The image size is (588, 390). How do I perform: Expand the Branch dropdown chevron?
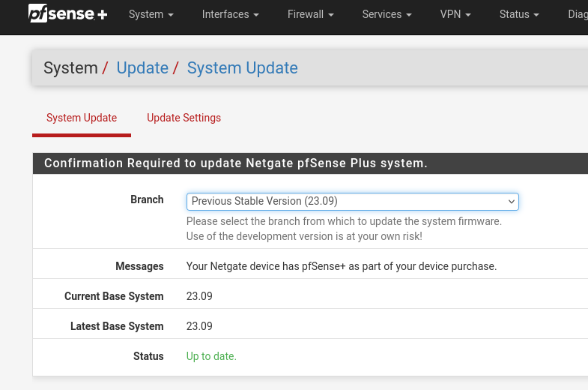511,202
